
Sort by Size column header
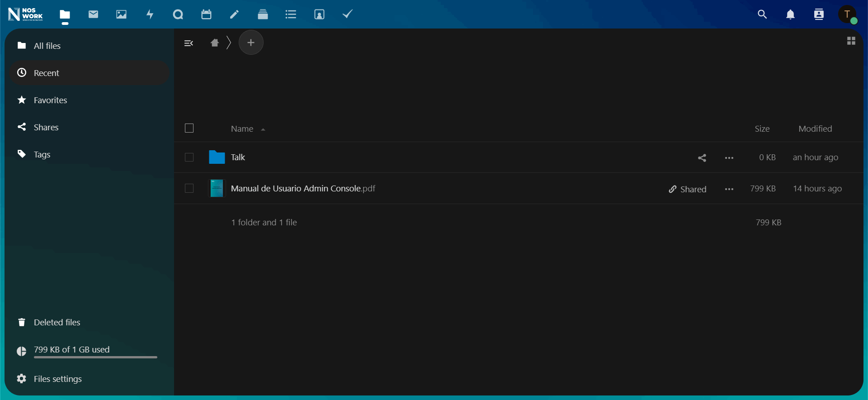click(762, 129)
